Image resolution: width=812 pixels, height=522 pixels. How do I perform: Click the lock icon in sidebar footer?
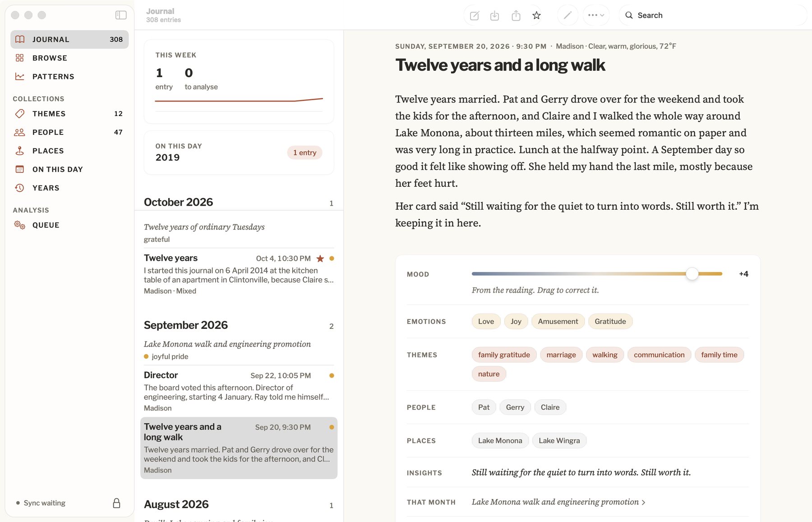[116, 503]
